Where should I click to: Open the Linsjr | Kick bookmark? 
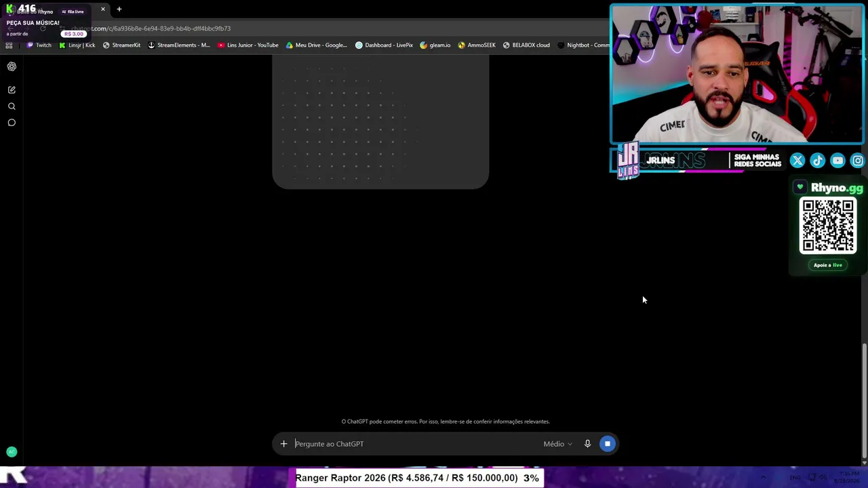77,45
